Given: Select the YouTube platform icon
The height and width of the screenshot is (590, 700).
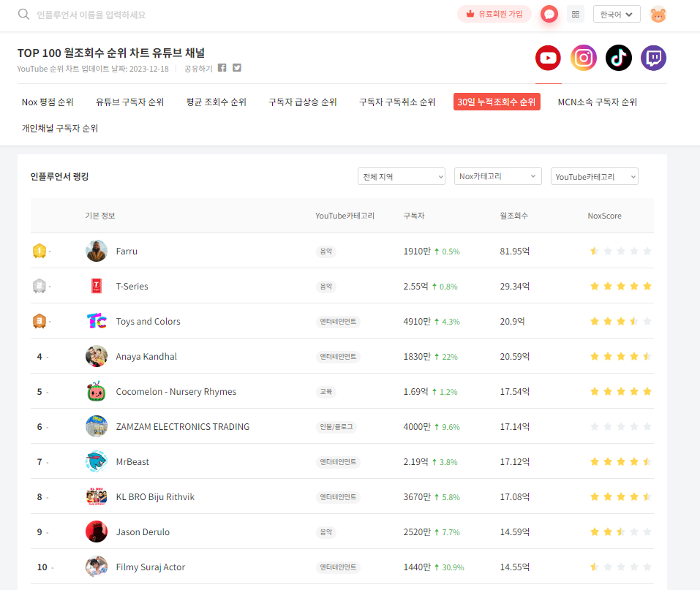Looking at the screenshot, I should 548,58.
